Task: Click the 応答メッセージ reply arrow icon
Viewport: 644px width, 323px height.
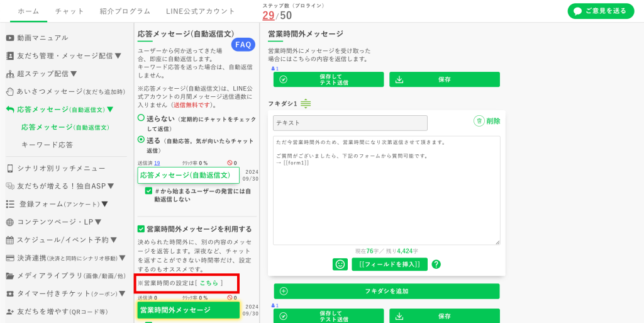Action: point(10,110)
